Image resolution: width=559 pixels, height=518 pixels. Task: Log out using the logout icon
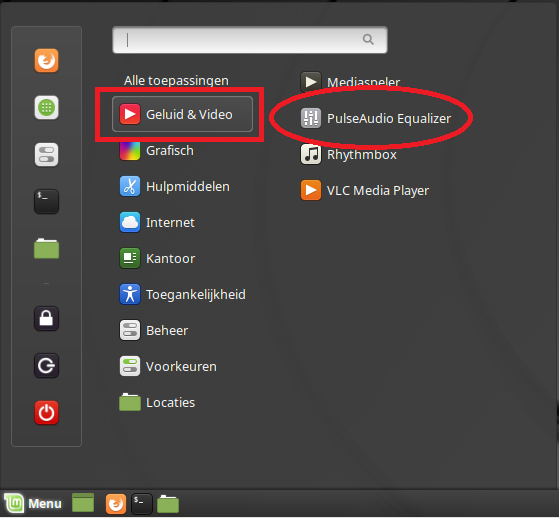tap(46, 365)
